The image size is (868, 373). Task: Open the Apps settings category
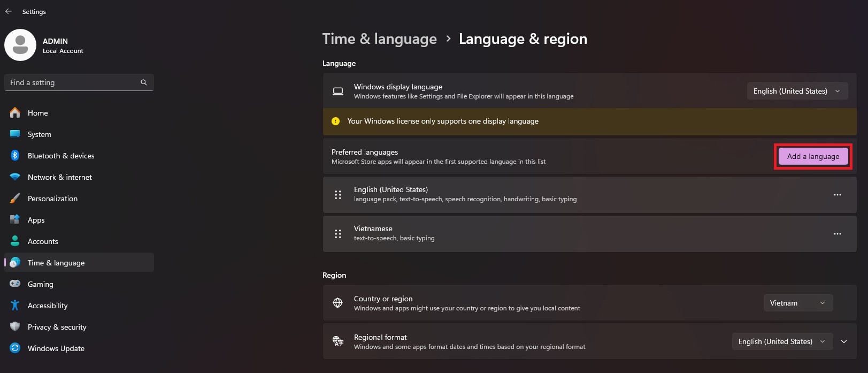point(79,220)
